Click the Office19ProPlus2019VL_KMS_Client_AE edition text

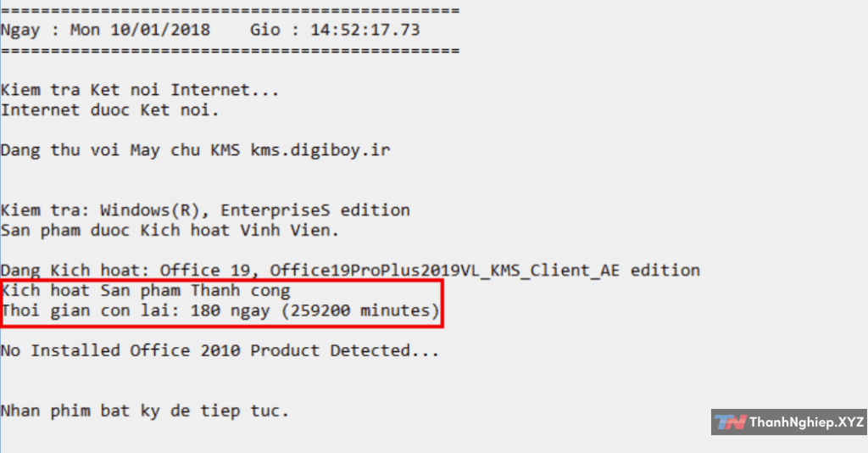point(485,271)
